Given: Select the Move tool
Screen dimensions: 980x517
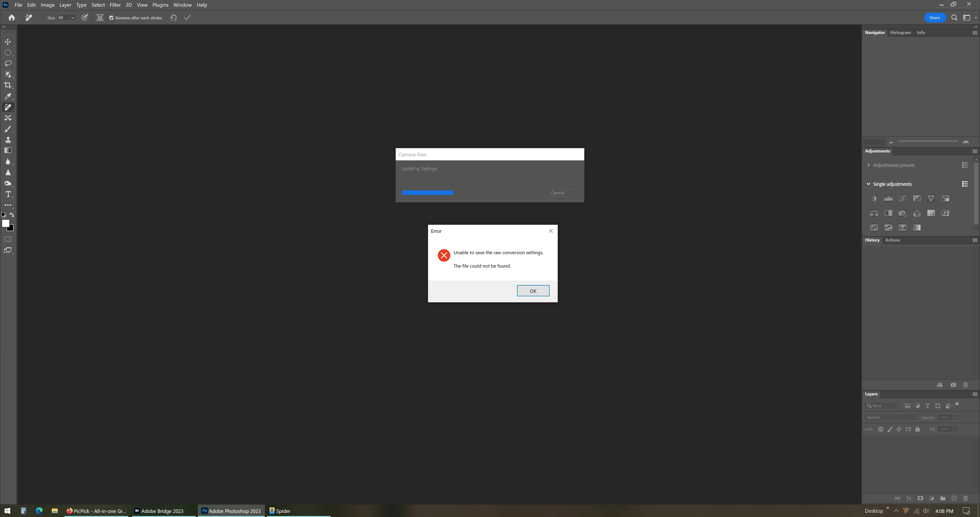Looking at the screenshot, I should pos(8,42).
